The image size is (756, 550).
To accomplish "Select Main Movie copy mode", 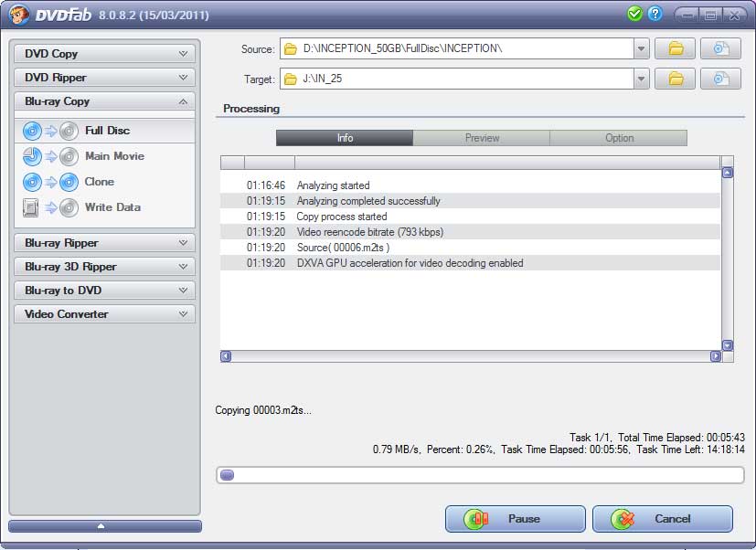I will (x=104, y=156).
